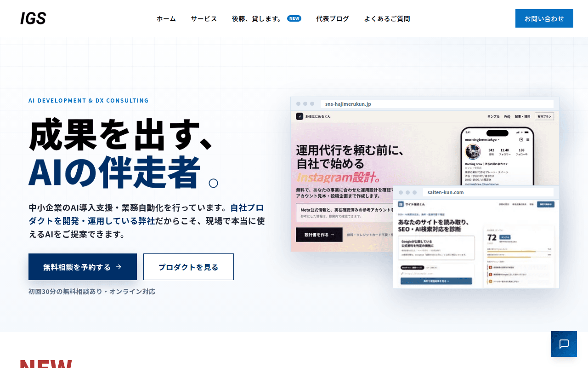Click the お問い合わせ button
This screenshot has height=368, width=588.
coord(544,18)
